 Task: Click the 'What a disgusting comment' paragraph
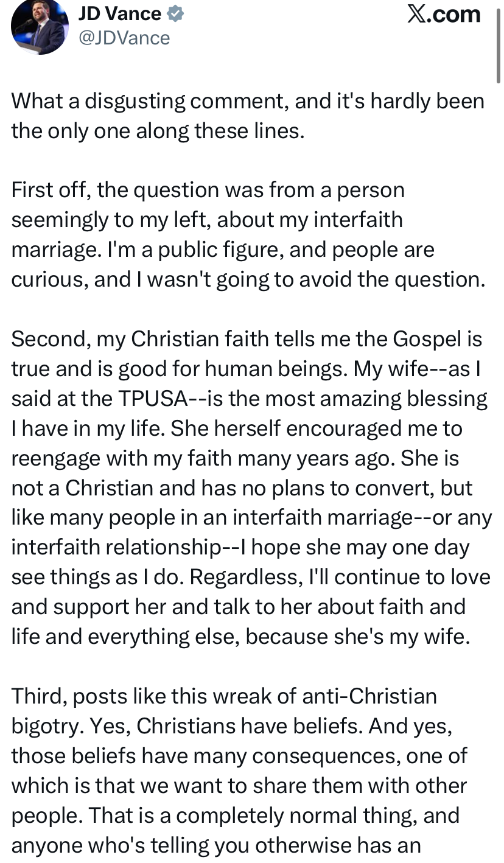point(248,116)
